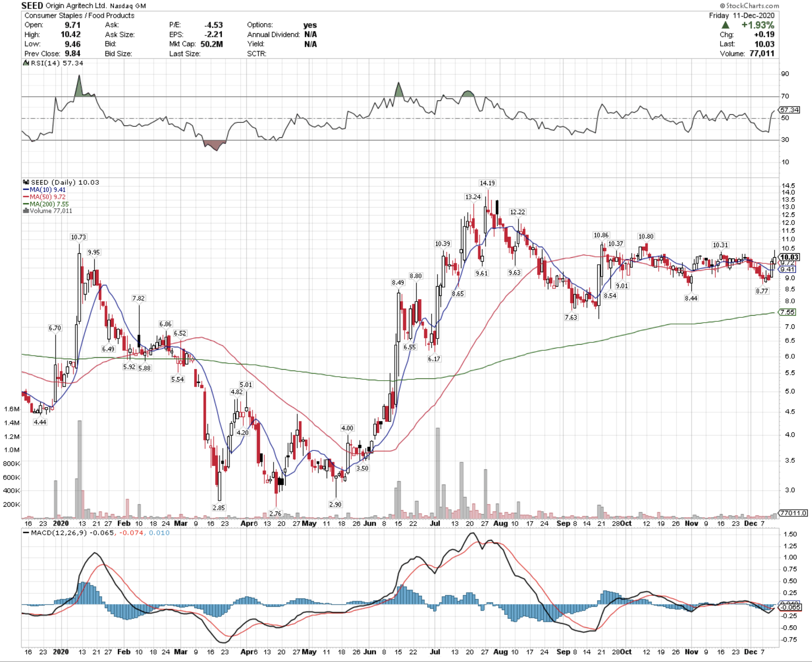Click the 10.80 October high label
The height and width of the screenshot is (662, 812).
click(646, 237)
